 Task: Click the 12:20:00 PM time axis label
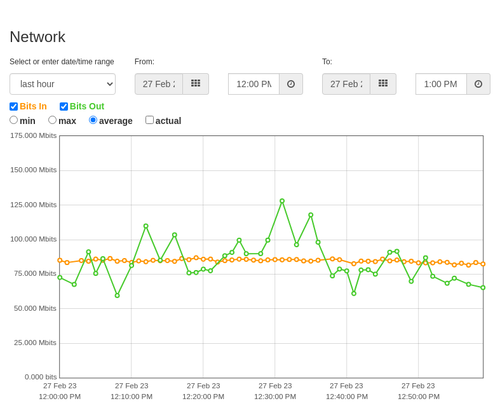(x=203, y=397)
